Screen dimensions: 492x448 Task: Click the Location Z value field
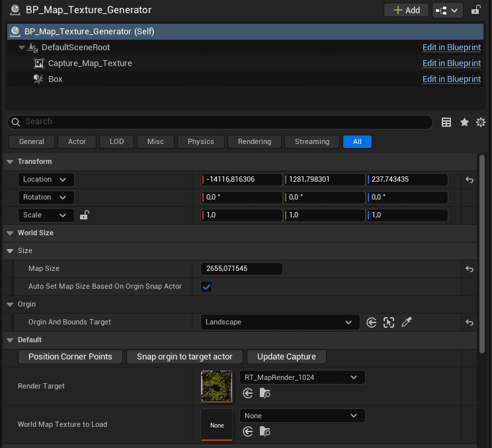(407, 180)
